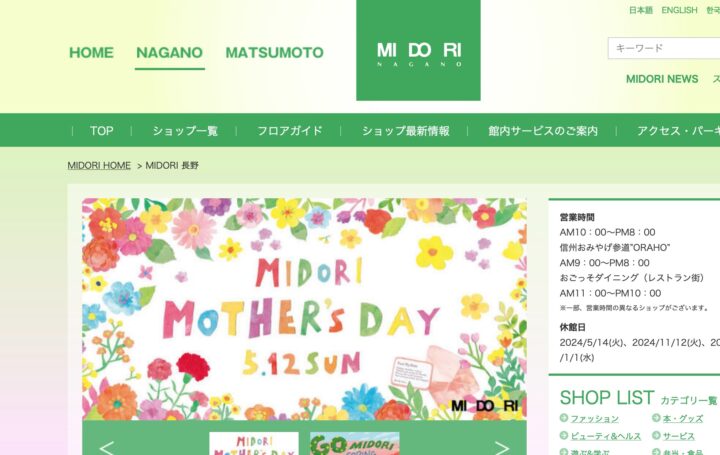Viewport: 720px width, 455px height.
Task: Follow the MIDORI HOME breadcrumb link
Action: pos(99,165)
